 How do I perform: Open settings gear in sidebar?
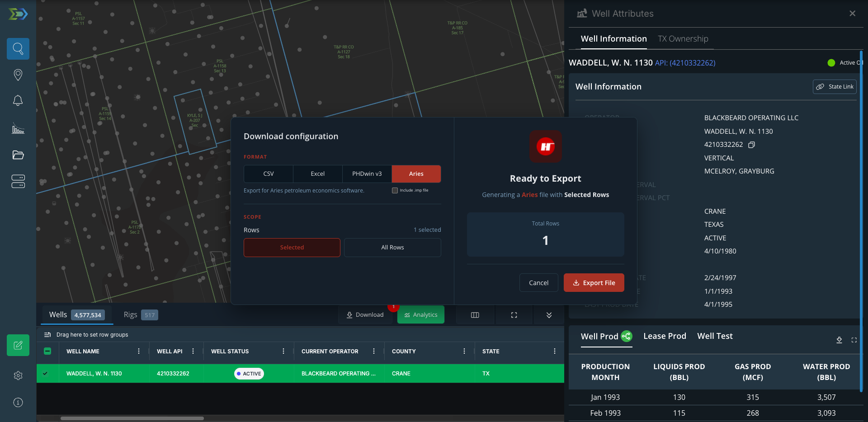18,375
